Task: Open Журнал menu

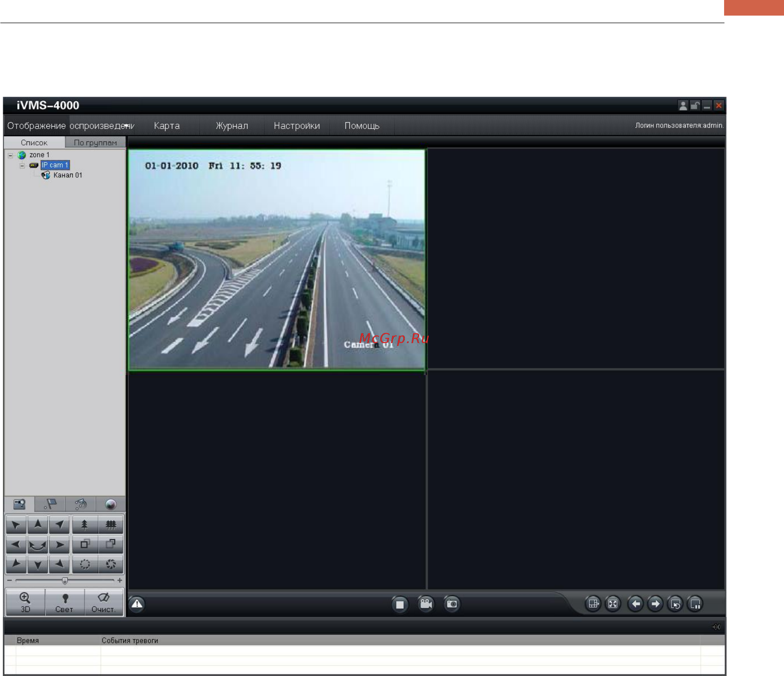Action: [x=232, y=125]
